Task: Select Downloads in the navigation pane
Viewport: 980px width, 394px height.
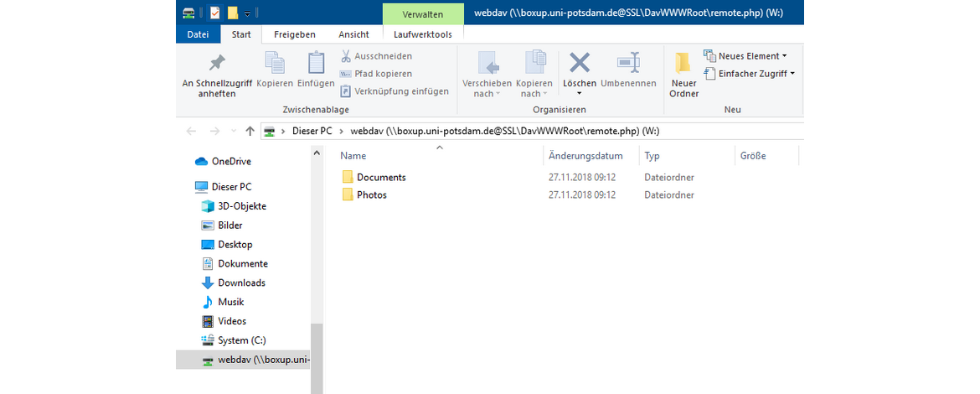Action: click(x=241, y=283)
